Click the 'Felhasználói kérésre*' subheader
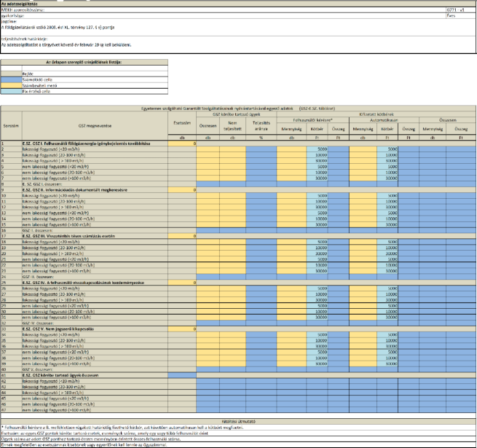This screenshot has width=477, height=448. click(x=312, y=120)
